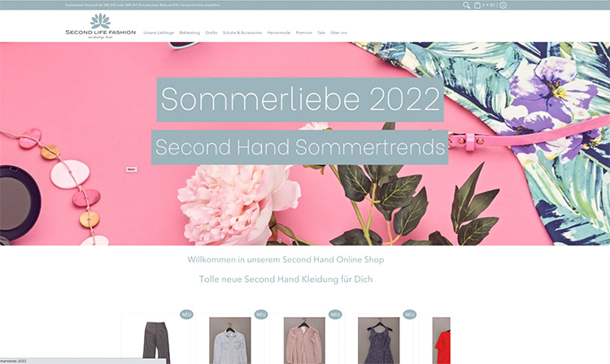
Task: Advance slideshow with right arrow
Action: [291, 240]
